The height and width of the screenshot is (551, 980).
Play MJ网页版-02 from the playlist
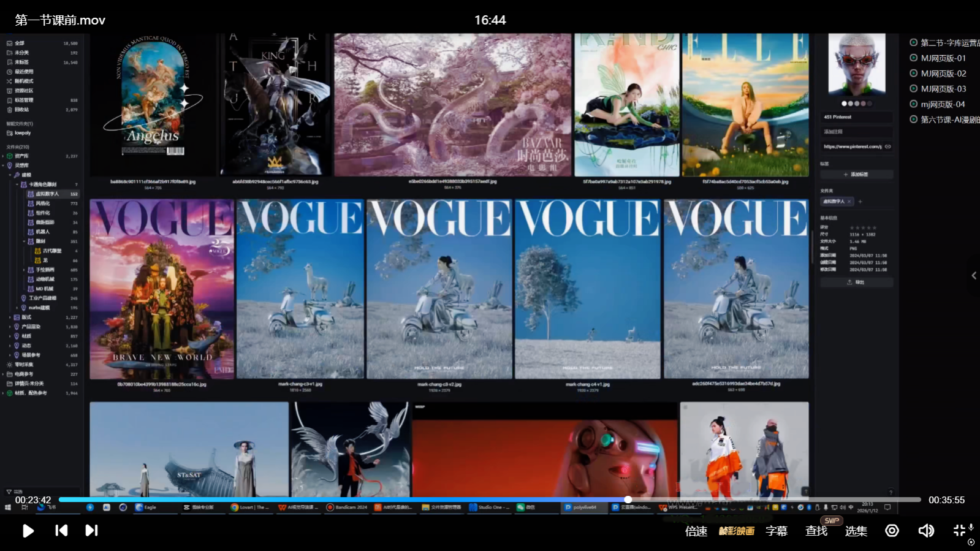click(x=943, y=74)
